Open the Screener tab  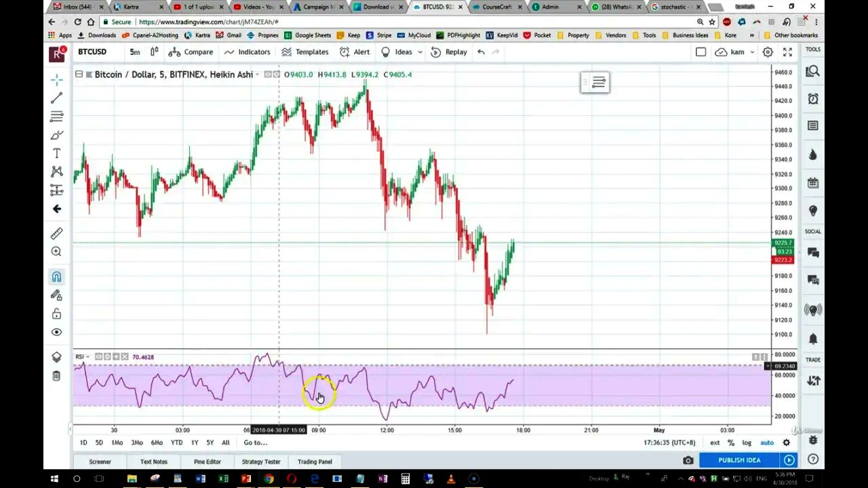coord(100,462)
